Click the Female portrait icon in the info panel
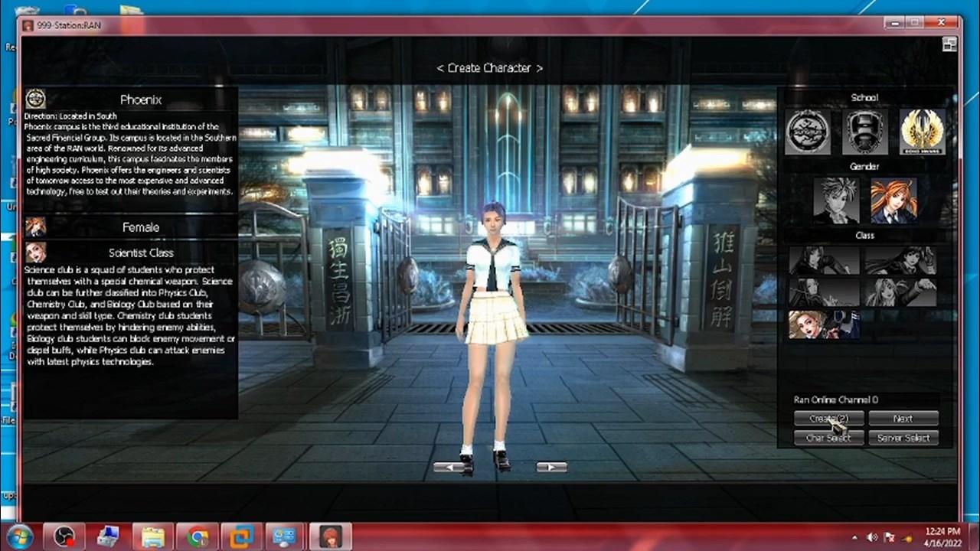 click(36, 227)
